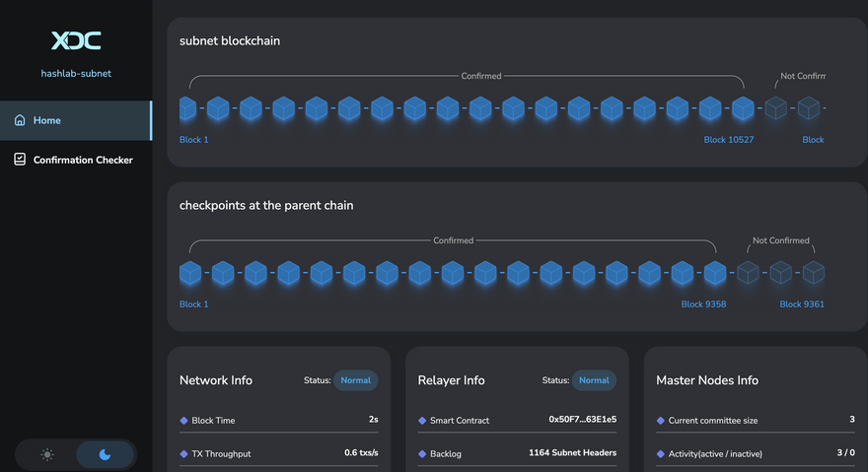Screen dimensions: 868x472
Task: Enable dark mode with moon toggle
Action: pos(106,454)
